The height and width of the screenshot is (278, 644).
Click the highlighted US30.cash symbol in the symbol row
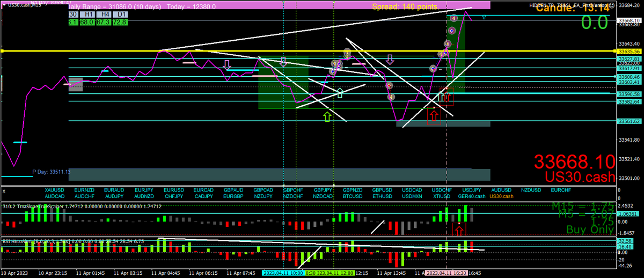[501, 196]
